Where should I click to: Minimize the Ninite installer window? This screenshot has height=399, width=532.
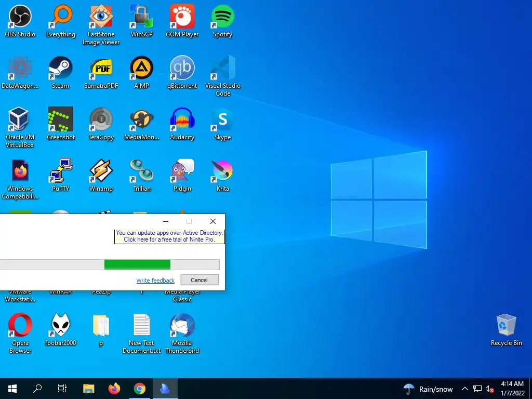coord(166,221)
